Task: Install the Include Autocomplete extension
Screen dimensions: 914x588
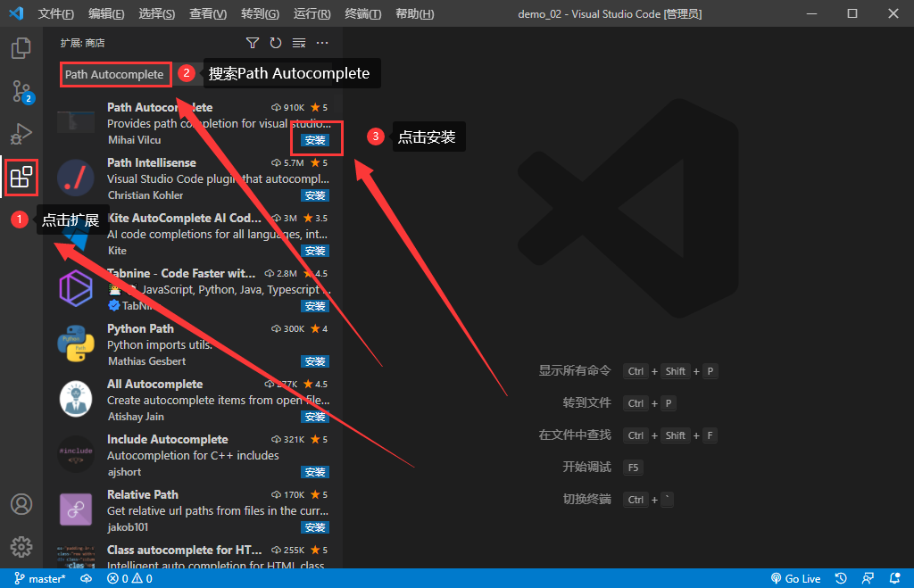Action: 315,473
